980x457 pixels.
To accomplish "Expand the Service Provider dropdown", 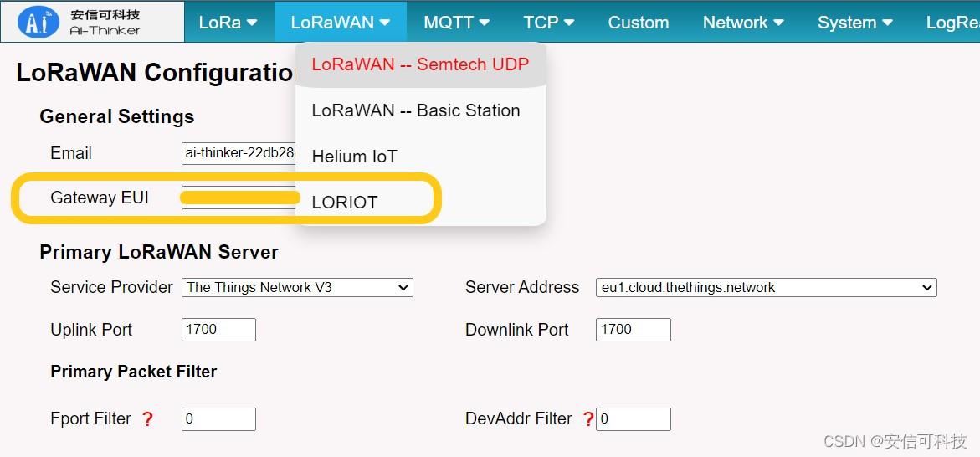I will (x=297, y=288).
